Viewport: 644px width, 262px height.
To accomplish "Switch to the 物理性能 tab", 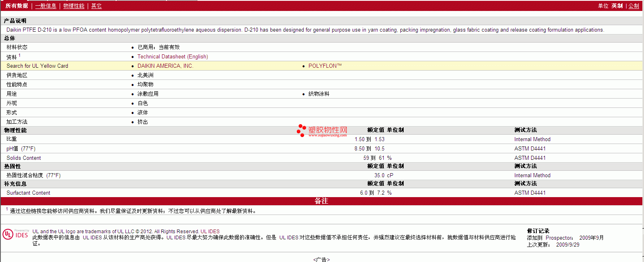I will pyautogui.click(x=73, y=6).
